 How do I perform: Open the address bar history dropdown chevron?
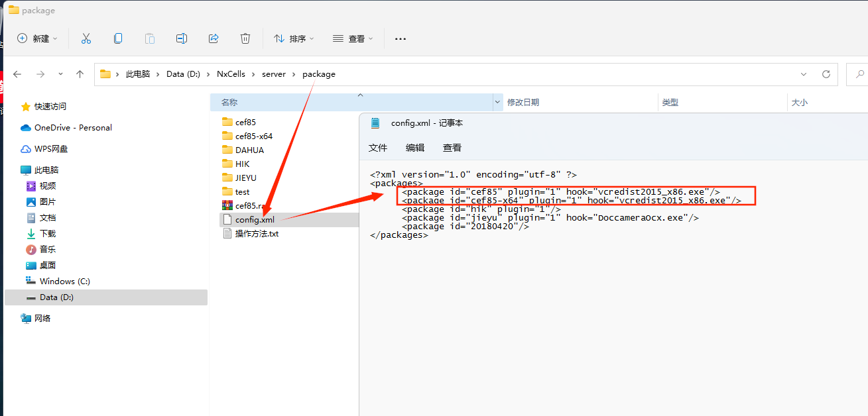pyautogui.click(x=804, y=74)
